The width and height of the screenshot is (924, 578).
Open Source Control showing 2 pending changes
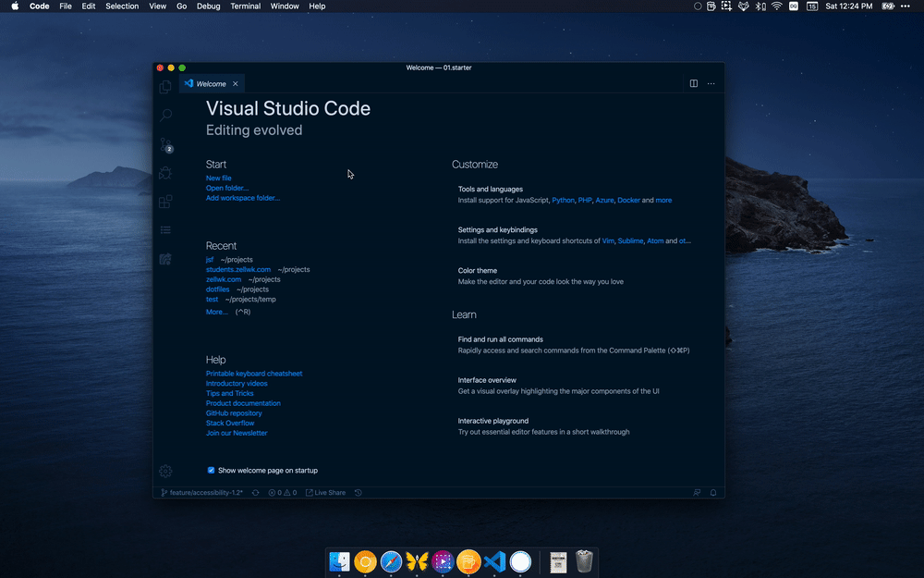(x=165, y=145)
